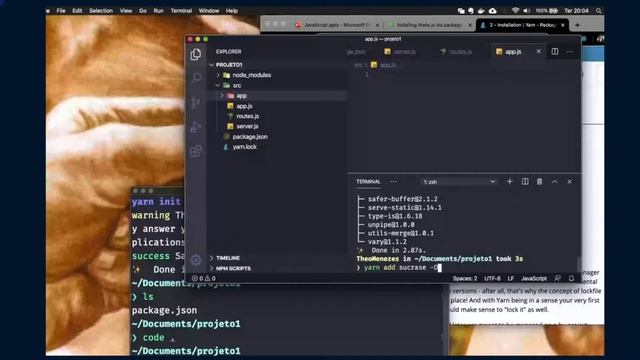The width and height of the screenshot is (640, 360).
Task: Open the Go menu
Action: click(142, 11)
